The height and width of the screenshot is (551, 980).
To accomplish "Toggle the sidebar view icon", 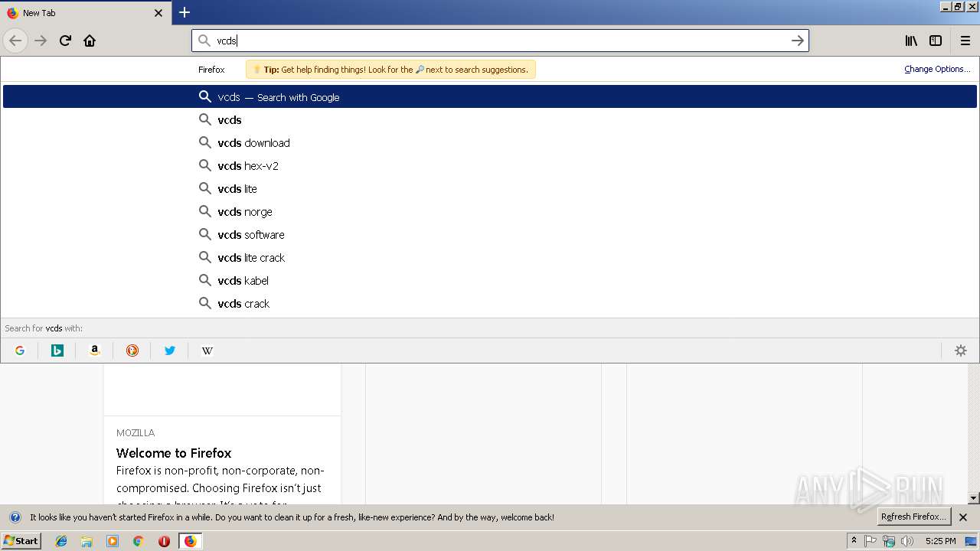I will [x=936, y=41].
